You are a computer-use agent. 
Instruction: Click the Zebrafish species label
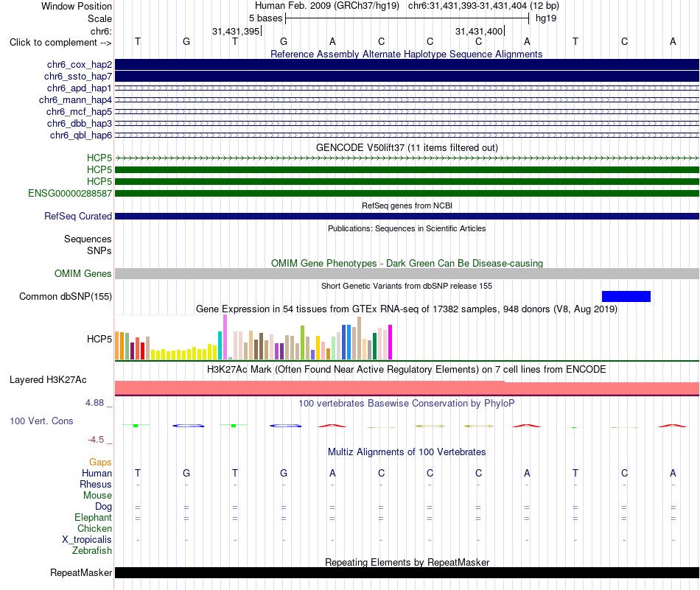pyautogui.click(x=92, y=551)
